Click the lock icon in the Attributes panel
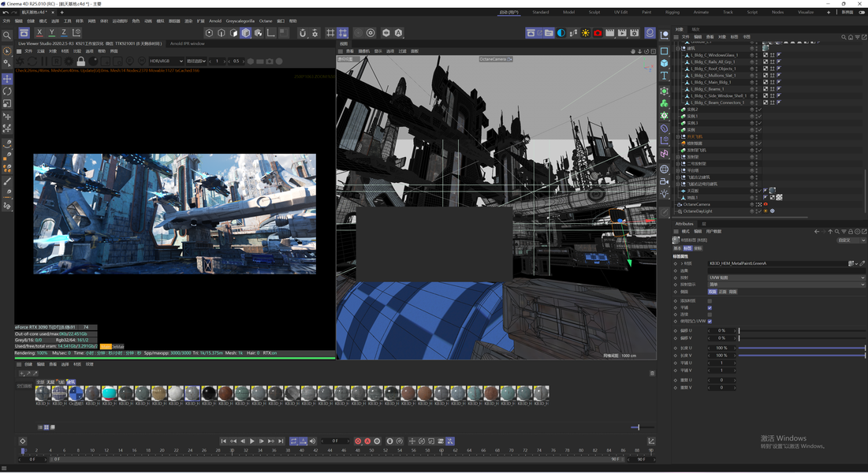 point(851,232)
